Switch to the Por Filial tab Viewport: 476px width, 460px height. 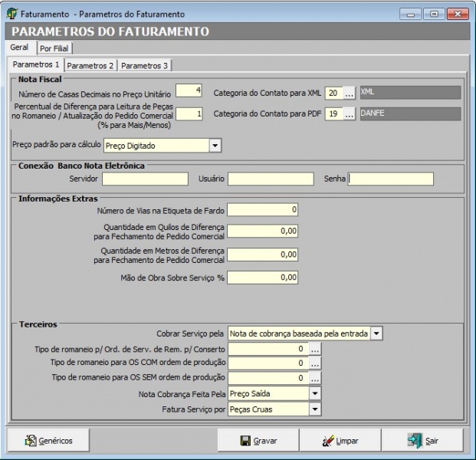point(56,48)
